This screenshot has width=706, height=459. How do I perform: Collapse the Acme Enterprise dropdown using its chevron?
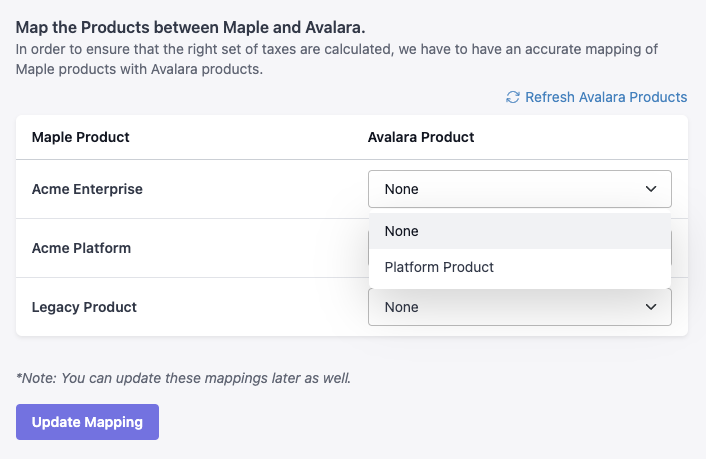651,189
